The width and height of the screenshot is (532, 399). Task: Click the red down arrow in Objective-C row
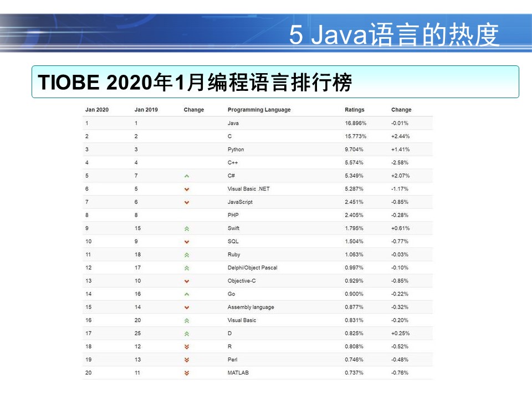click(x=187, y=282)
